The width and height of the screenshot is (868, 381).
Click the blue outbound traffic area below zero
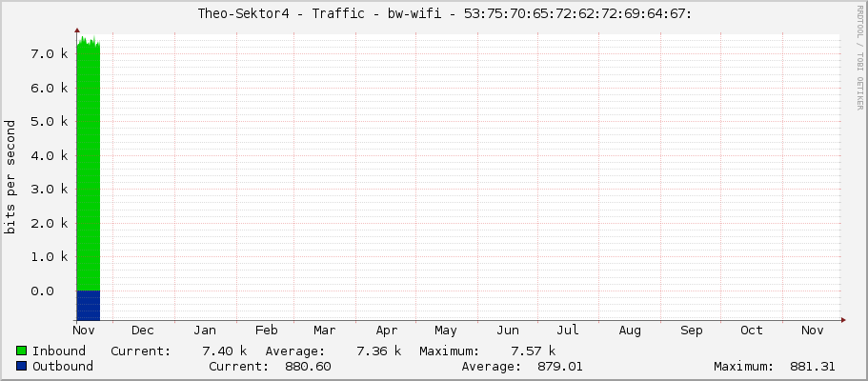pyautogui.click(x=88, y=305)
